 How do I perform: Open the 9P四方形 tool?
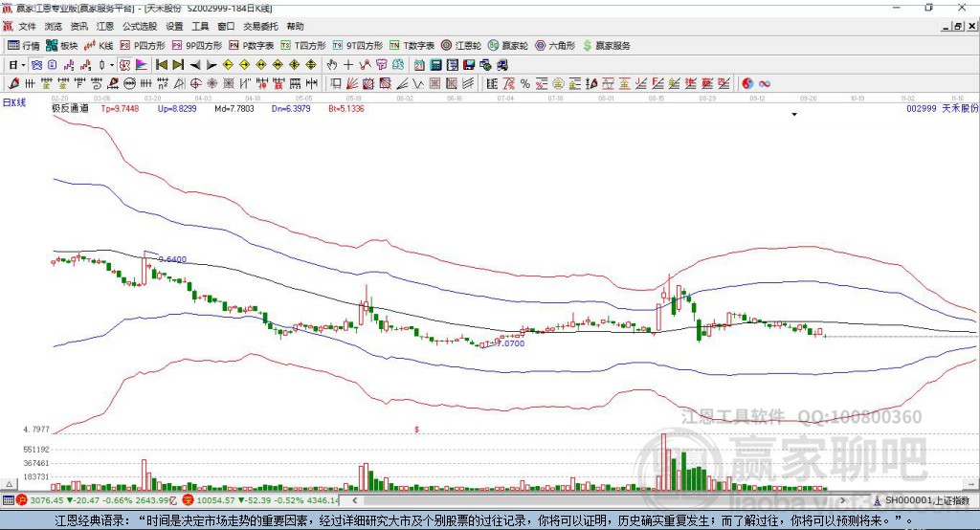point(197,46)
